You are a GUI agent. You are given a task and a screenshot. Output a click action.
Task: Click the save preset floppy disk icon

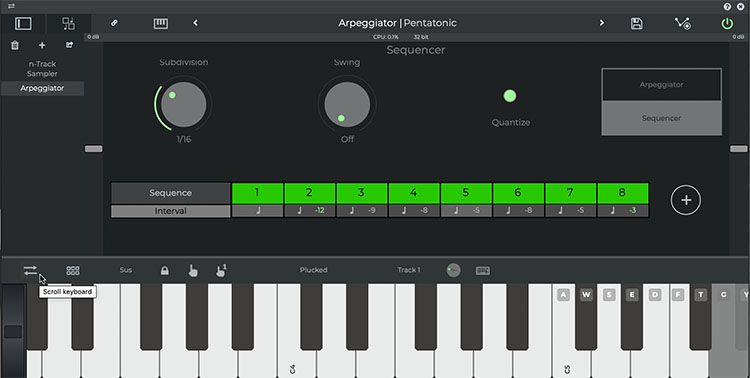click(x=636, y=23)
